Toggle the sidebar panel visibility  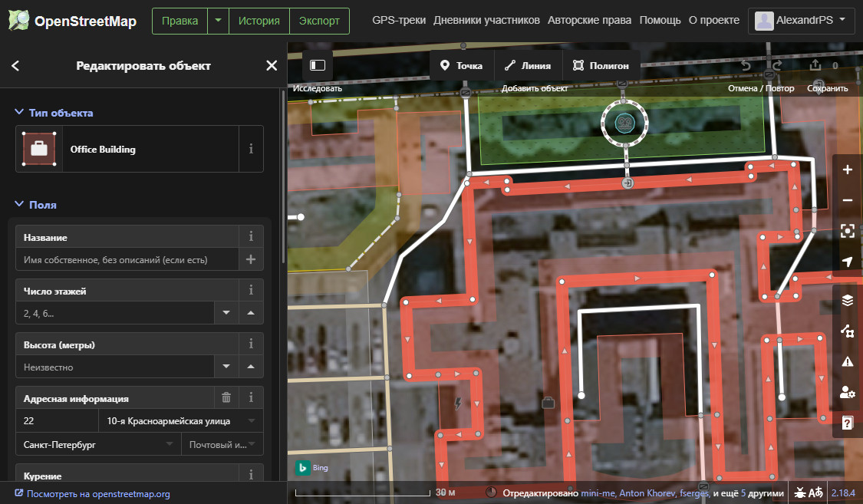click(x=317, y=65)
